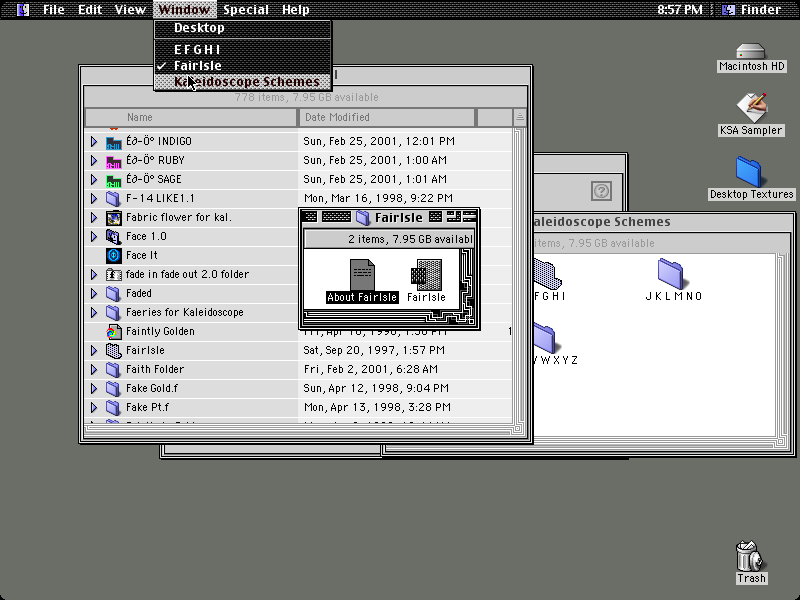Select the Face It scheme icon
The image size is (800, 600).
(x=113, y=255)
